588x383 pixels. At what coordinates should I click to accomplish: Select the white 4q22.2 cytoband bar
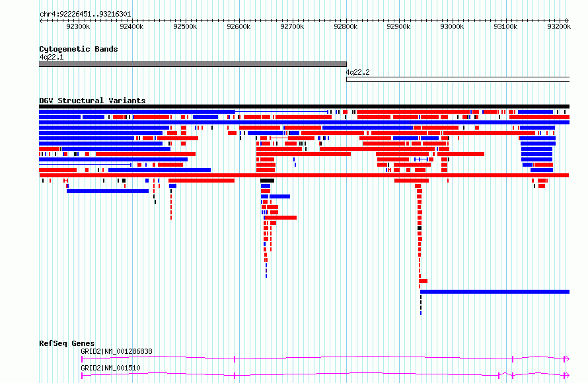458,79
